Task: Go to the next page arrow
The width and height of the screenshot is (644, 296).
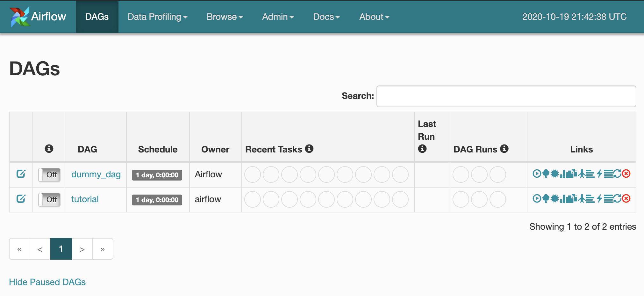Action: point(82,249)
